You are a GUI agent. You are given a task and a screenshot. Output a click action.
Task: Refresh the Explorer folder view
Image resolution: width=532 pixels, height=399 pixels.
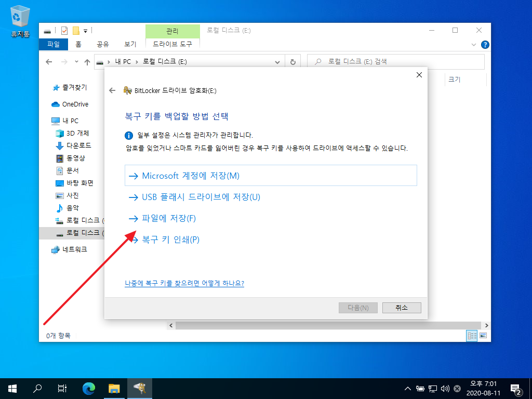293,62
